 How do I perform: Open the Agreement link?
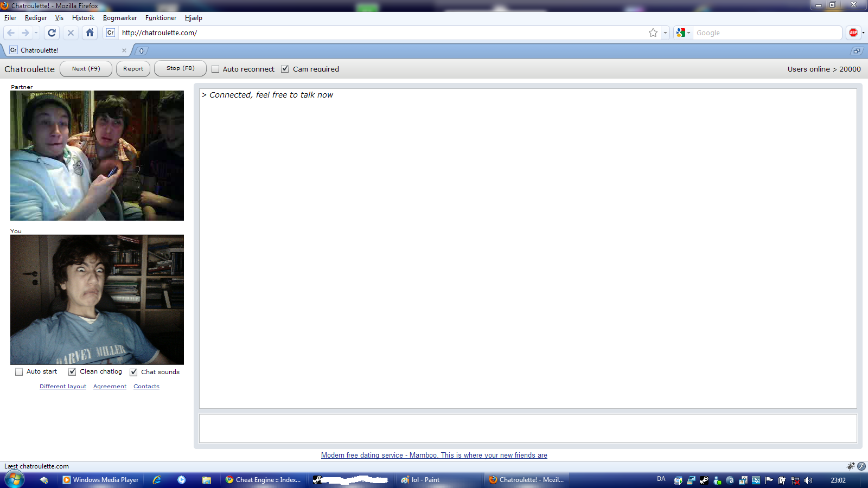110,387
